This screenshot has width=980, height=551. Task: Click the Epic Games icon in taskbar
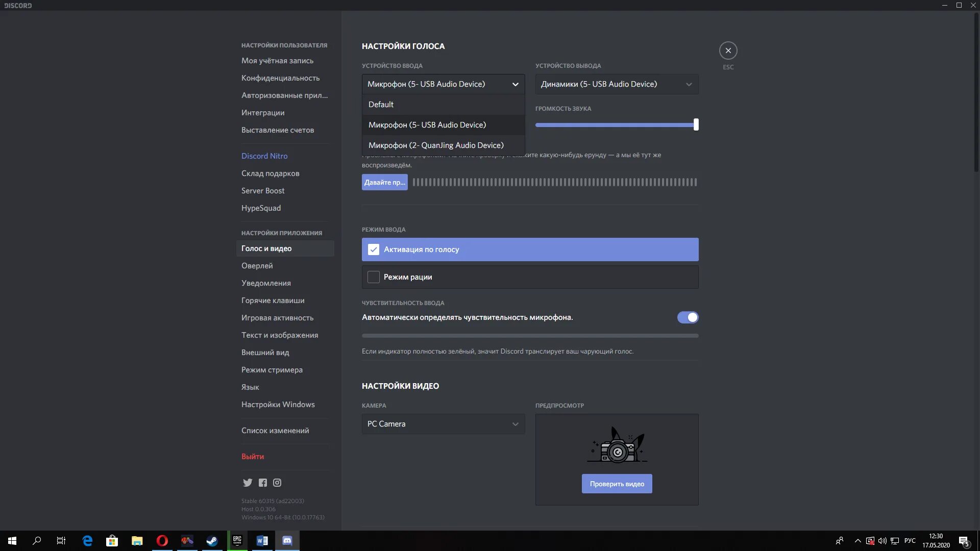[237, 540]
